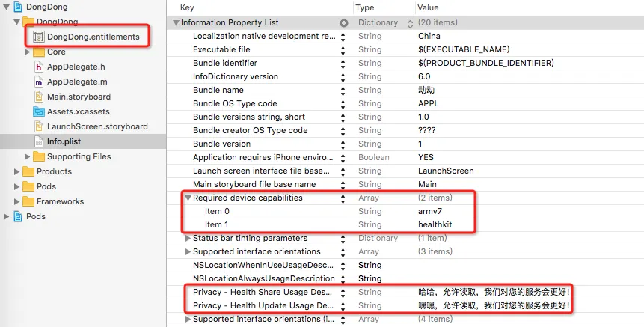The width and height of the screenshot is (644, 327).
Task: Select Info.plist in the navigator
Action: point(64,141)
